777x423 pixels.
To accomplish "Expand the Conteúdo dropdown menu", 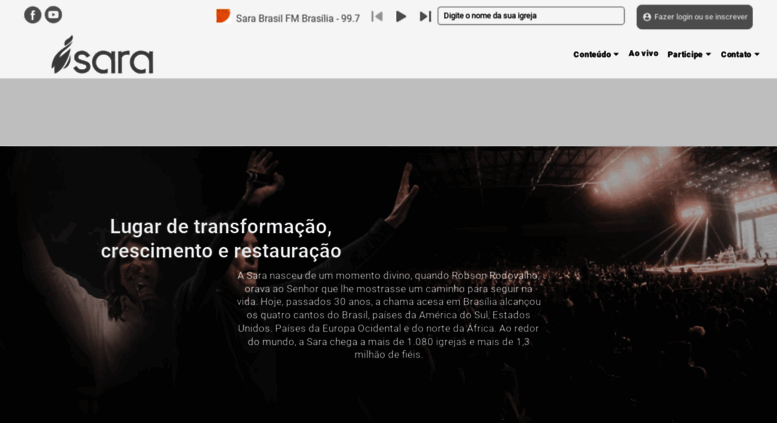I will click(x=596, y=54).
